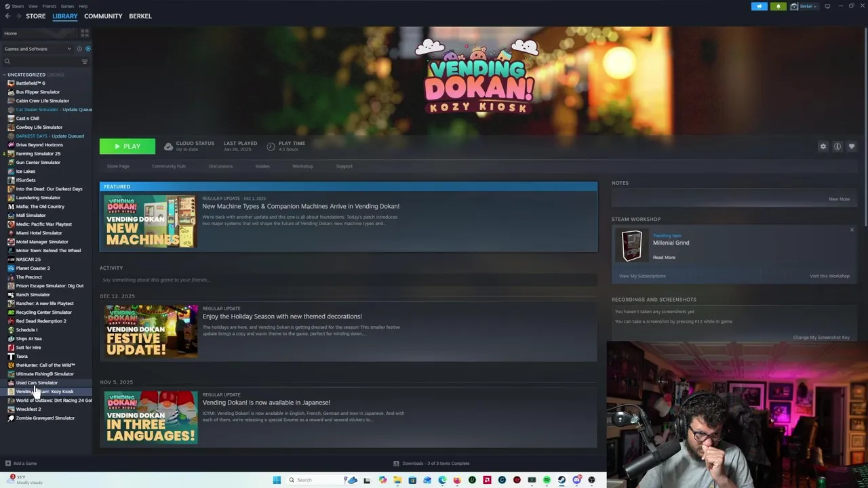Open the Support link
This screenshot has height=488, width=868.
pyautogui.click(x=344, y=166)
